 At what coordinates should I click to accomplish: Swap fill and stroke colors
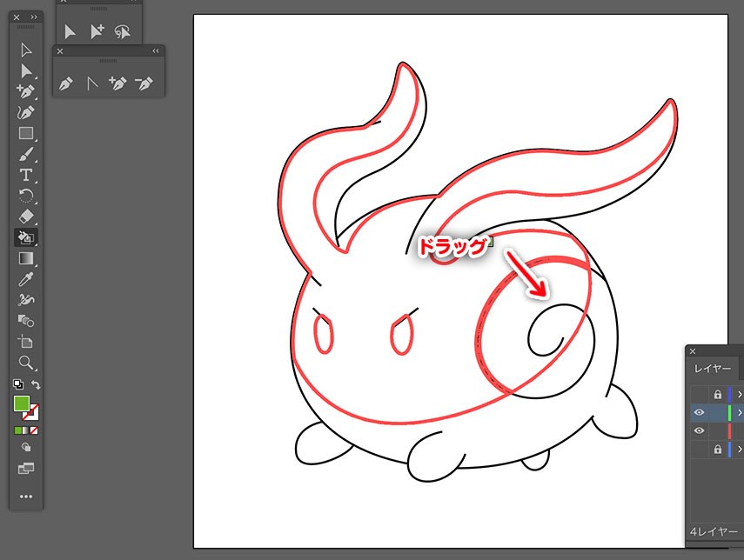click(36, 384)
